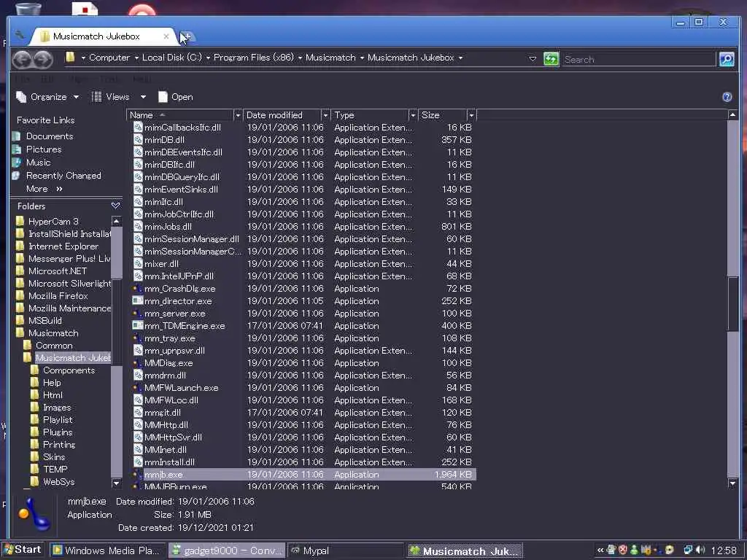Click the red security alert tray icon
747x560 pixels.
pyautogui.click(x=623, y=550)
